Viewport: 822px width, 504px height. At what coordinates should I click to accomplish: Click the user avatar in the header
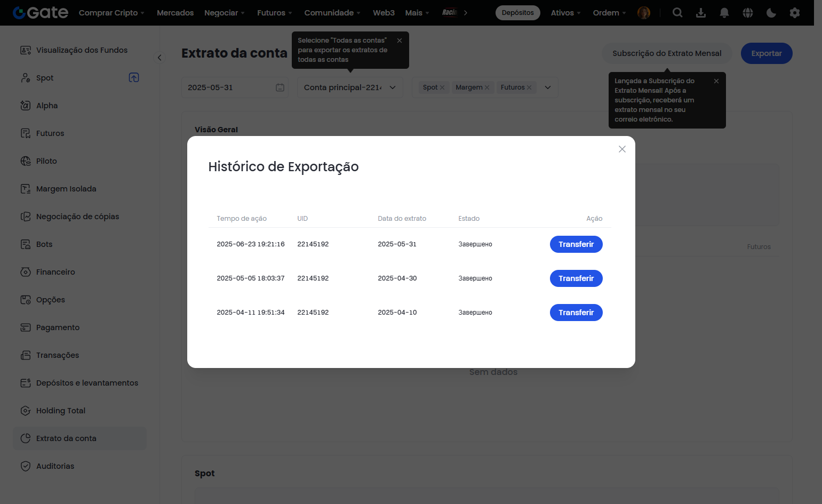(644, 13)
